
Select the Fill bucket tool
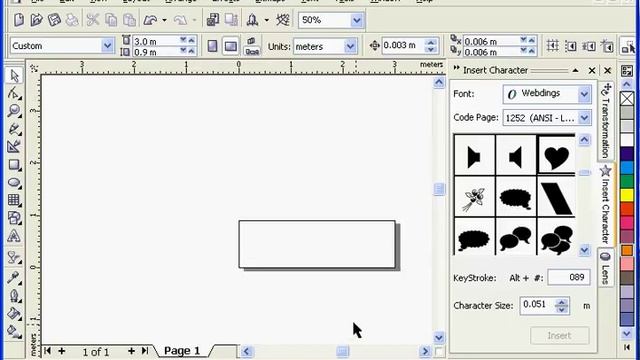click(14, 313)
